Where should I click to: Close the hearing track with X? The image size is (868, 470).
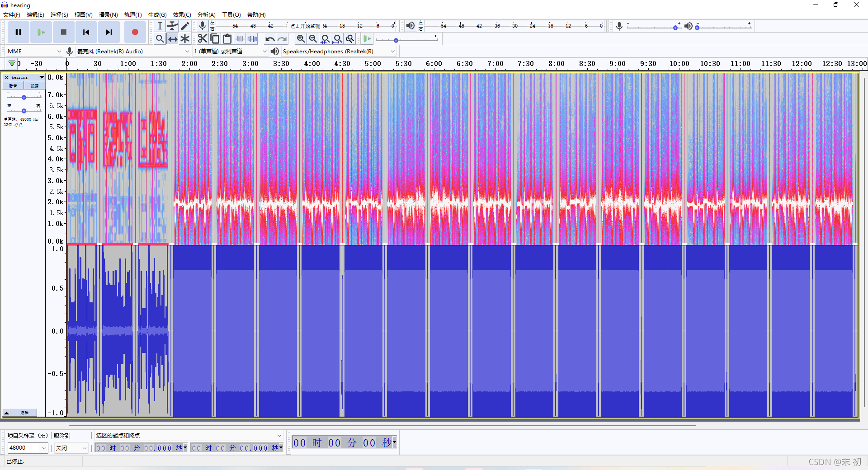tap(7, 77)
